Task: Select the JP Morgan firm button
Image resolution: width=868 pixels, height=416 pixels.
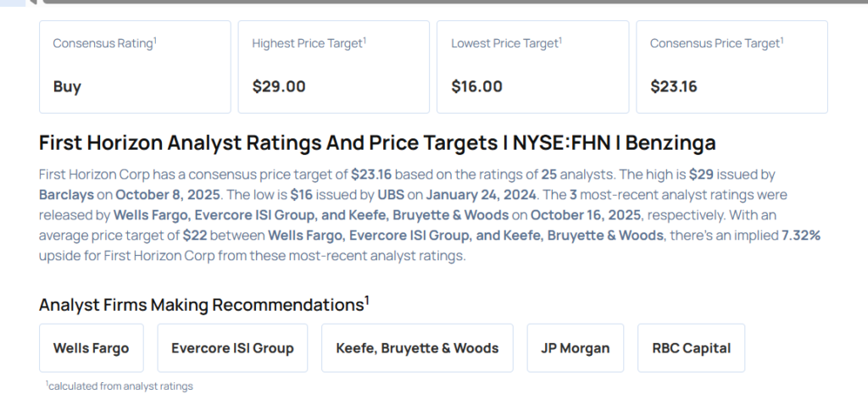Action: 575,348
